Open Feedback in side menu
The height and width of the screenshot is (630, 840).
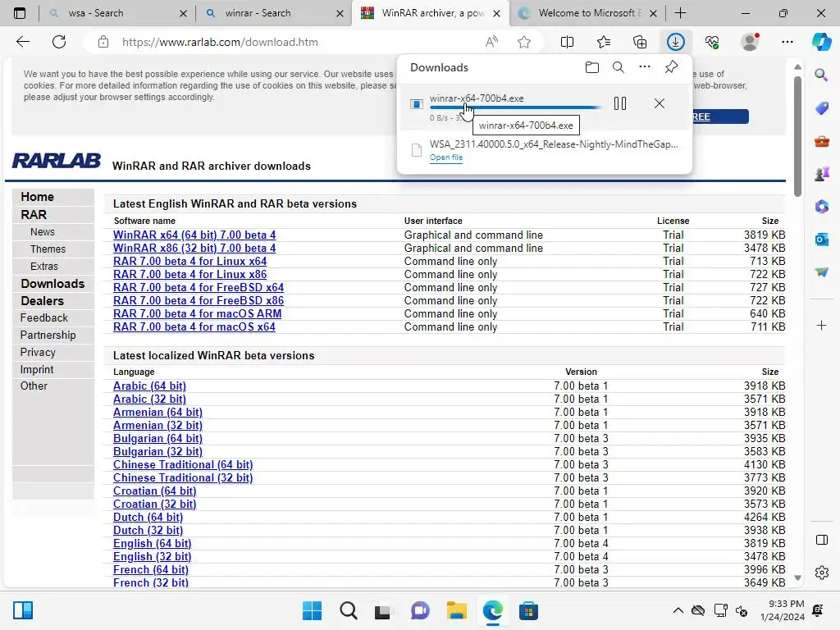coord(44,317)
